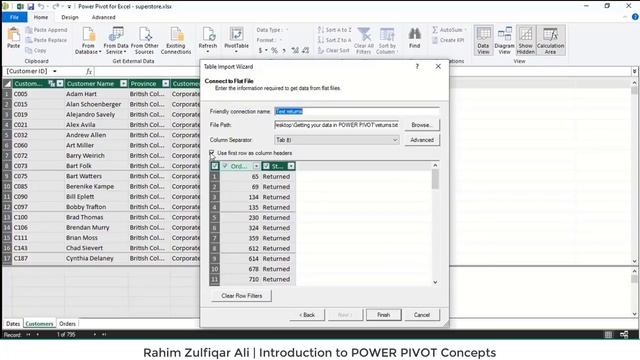The width and height of the screenshot is (640, 360).
Task: Click Sort Z to A
Action: 334,40
